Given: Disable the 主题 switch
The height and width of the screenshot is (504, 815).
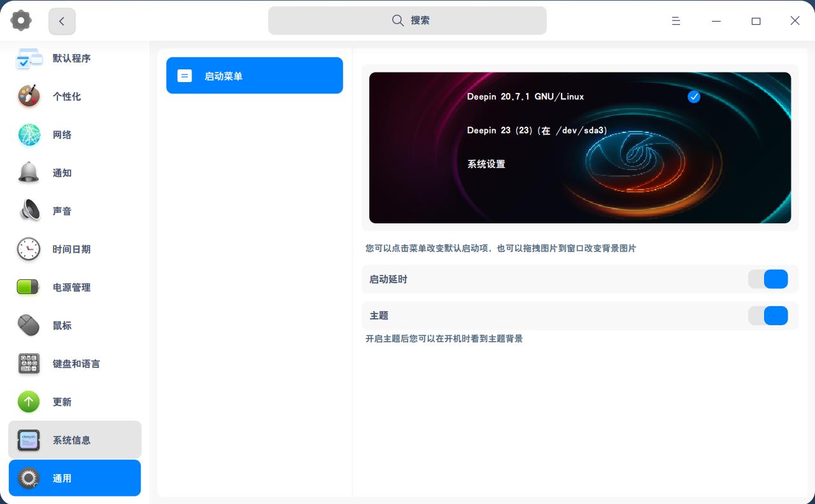Looking at the screenshot, I should [769, 316].
